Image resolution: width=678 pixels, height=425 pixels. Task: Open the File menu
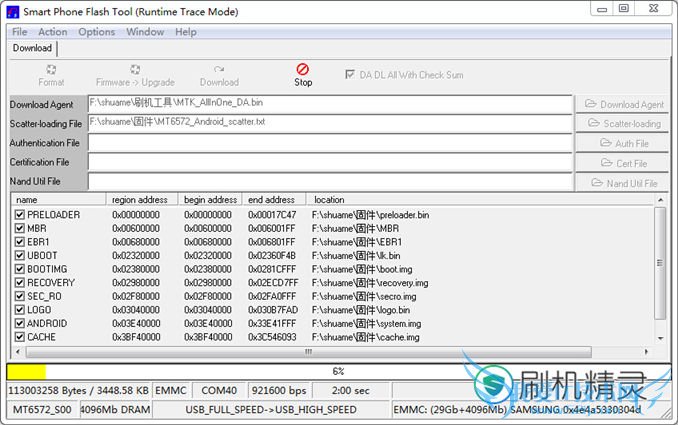[19, 32]
